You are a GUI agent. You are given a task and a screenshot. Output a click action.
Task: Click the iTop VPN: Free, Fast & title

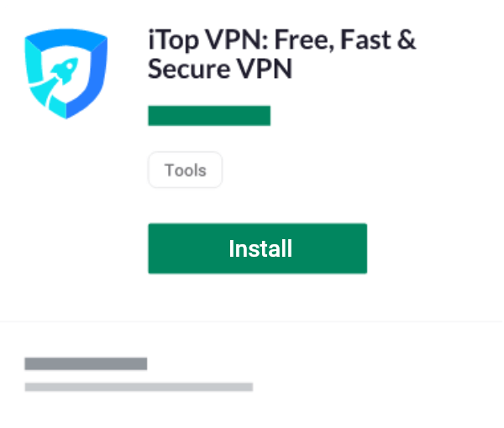(282, 39)
